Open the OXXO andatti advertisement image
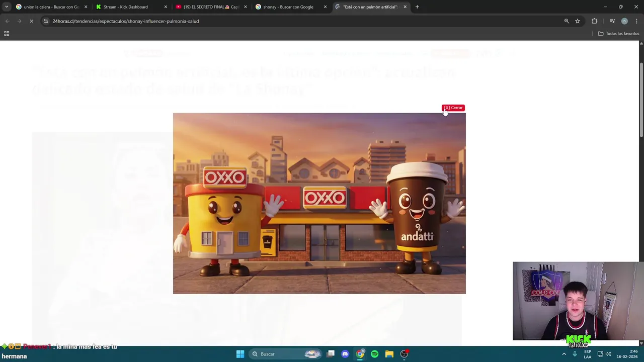644x362 pixels. [x=319, y=203]
